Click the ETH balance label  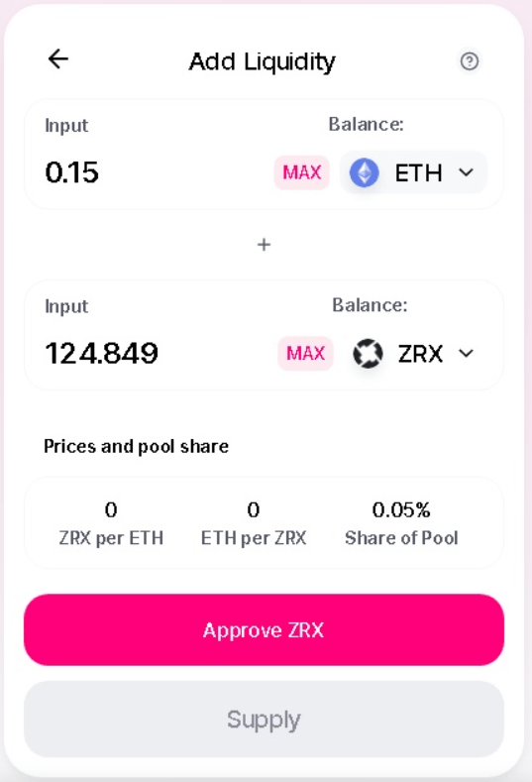tap(366, 124)
